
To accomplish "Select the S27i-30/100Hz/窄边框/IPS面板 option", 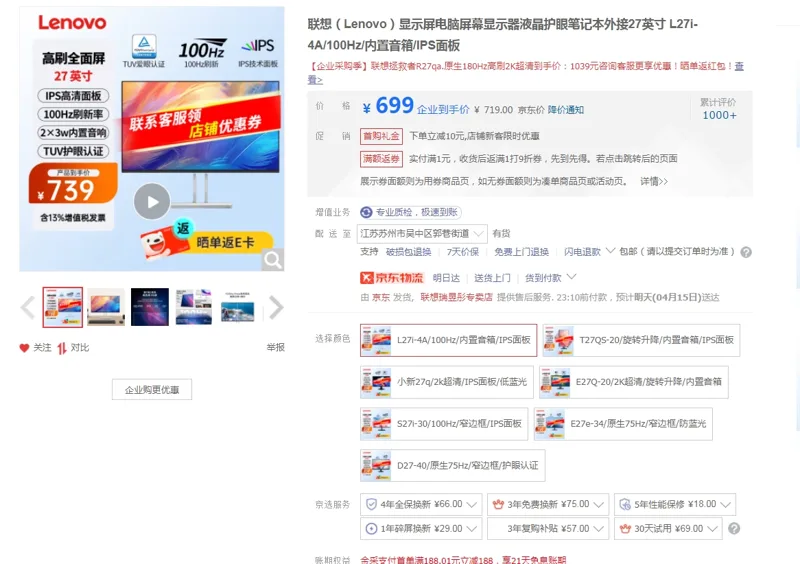I will [444, 424].
